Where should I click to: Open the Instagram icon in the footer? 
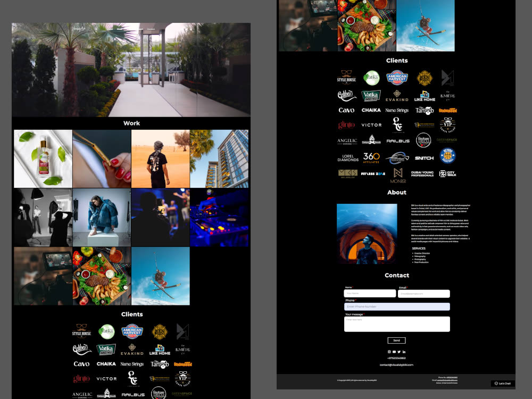[x=389, y=352]
